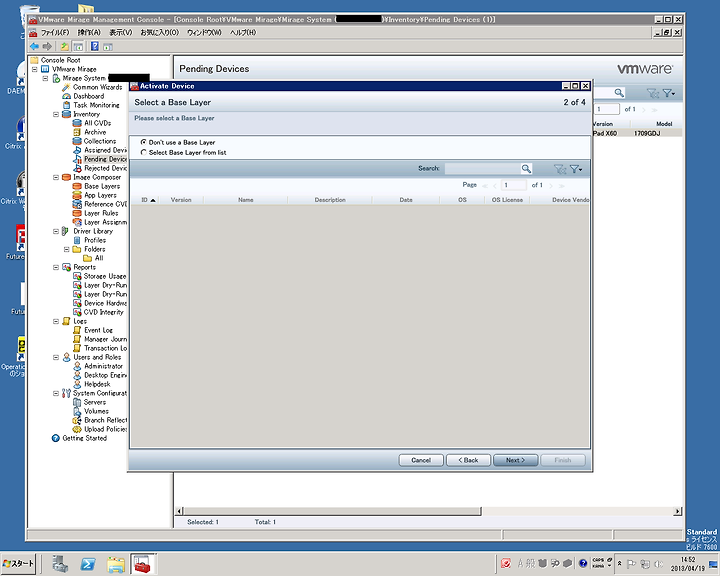Click the search magnifier in the Pending Devices pane

pos(619,93)
